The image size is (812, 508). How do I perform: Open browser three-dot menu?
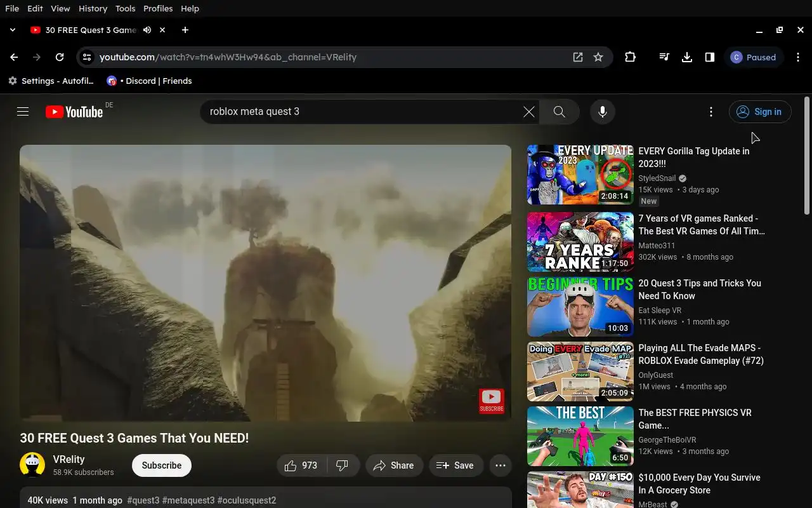coord(797,57)
